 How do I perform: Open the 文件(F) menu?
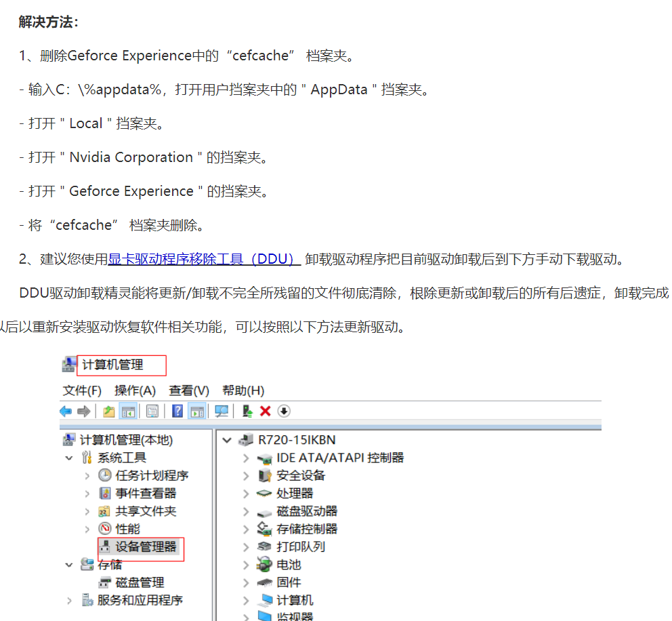[x=82, y=390]
